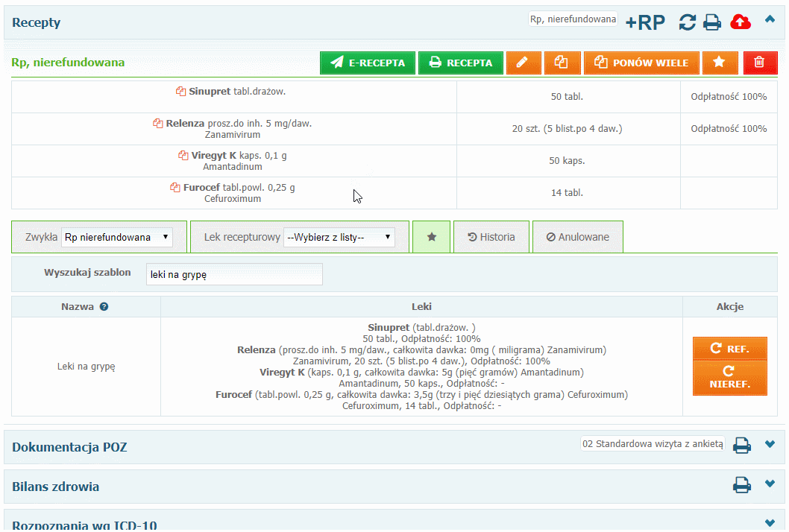The height and width of the screenshot is (532, 789).
Task: Expand the Dokumentacja POZ section
Action: (770, 444)
